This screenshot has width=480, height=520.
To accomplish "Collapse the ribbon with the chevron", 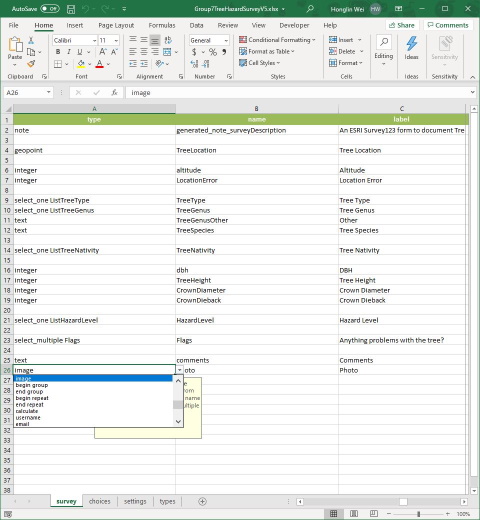I will [x=472, y=77].
